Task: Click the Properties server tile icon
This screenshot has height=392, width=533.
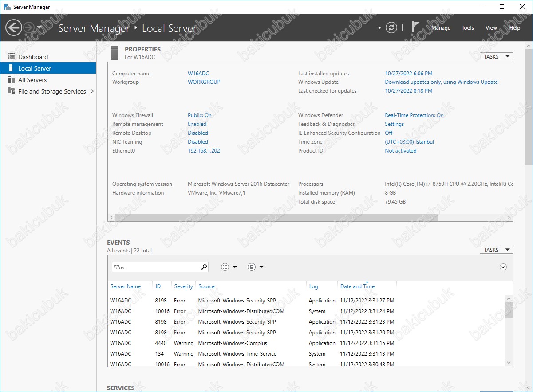Action: pos(114,52)
